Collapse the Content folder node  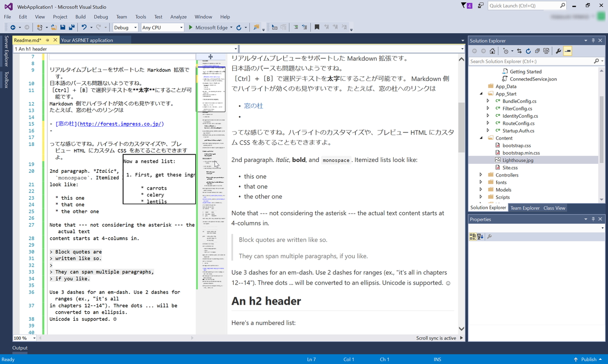[x=481, y=138]
